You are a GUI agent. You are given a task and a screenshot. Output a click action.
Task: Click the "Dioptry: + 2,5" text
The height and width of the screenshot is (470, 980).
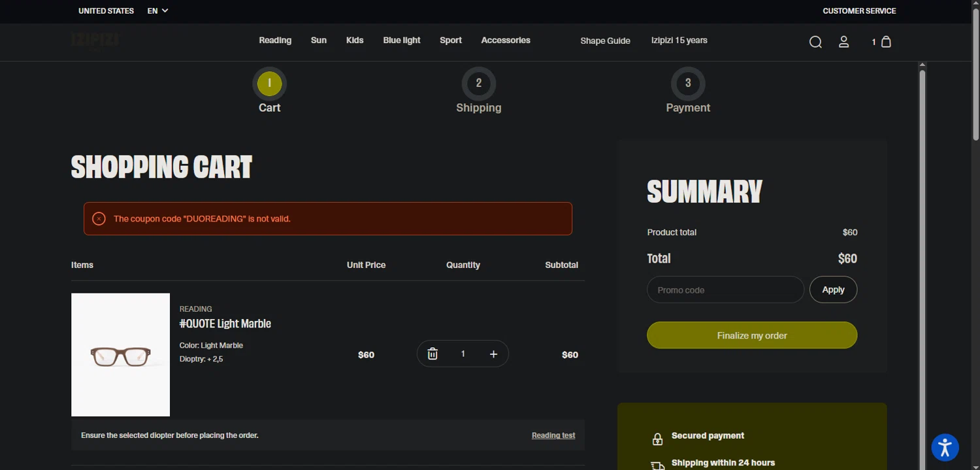pos(201,359)
